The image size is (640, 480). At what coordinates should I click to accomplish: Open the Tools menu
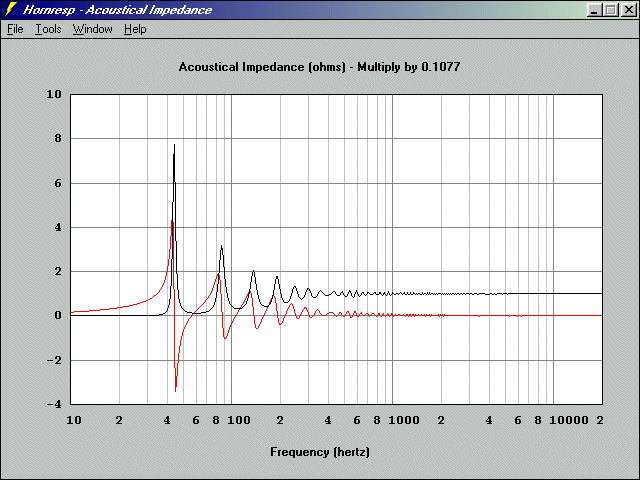pos(48,29)
